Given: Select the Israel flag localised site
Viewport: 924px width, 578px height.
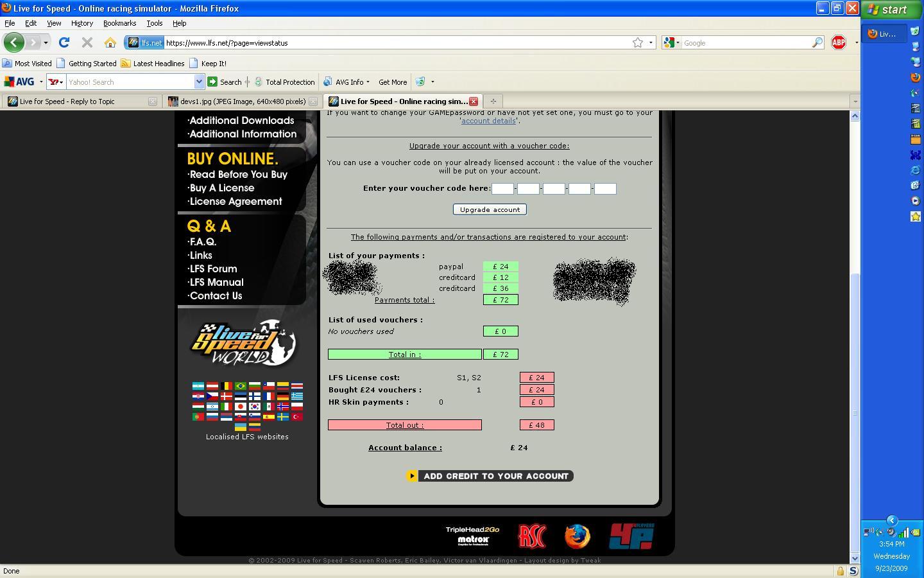Looking at the screenshot, I should click(x=212, y=407).
